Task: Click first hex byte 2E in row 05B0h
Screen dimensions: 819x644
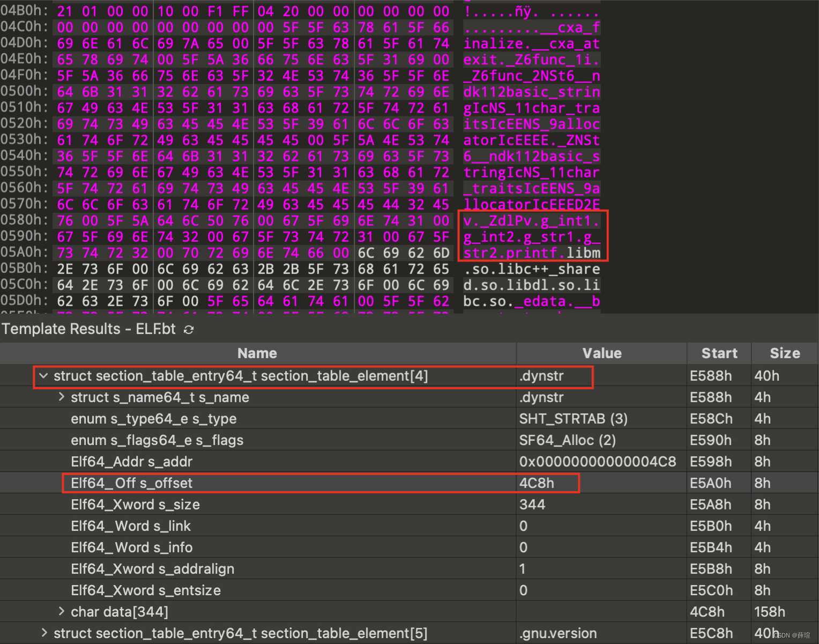Action: (x=65, y=269)
